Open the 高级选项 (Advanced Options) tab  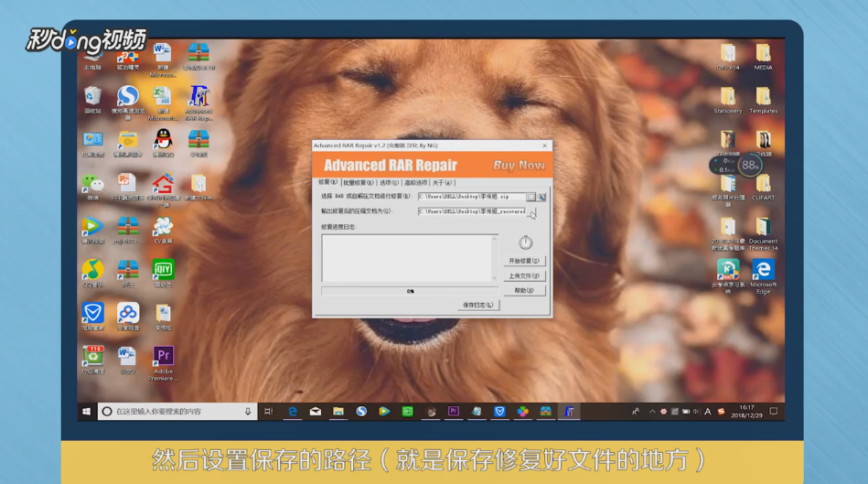point(416,183)
